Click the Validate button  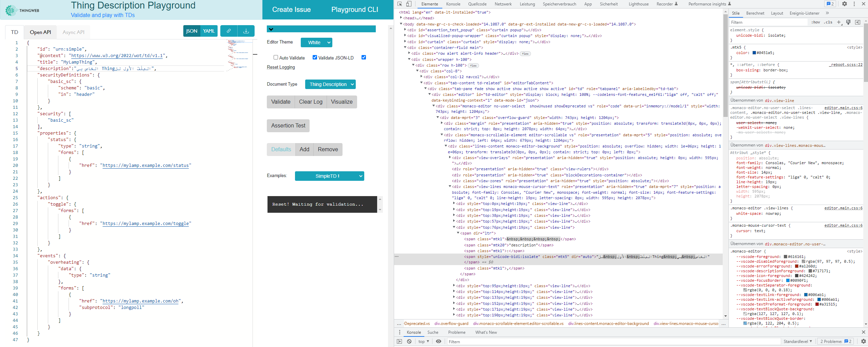(281, 102)
